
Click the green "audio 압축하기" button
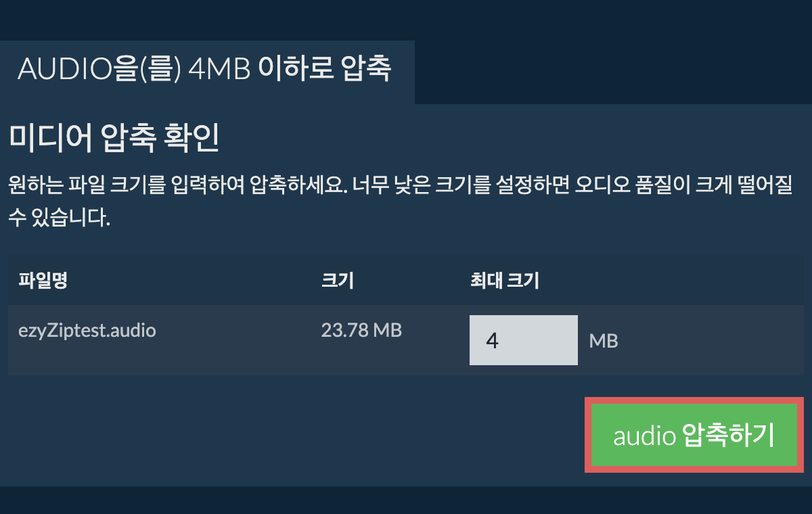(x=694, y=435)
